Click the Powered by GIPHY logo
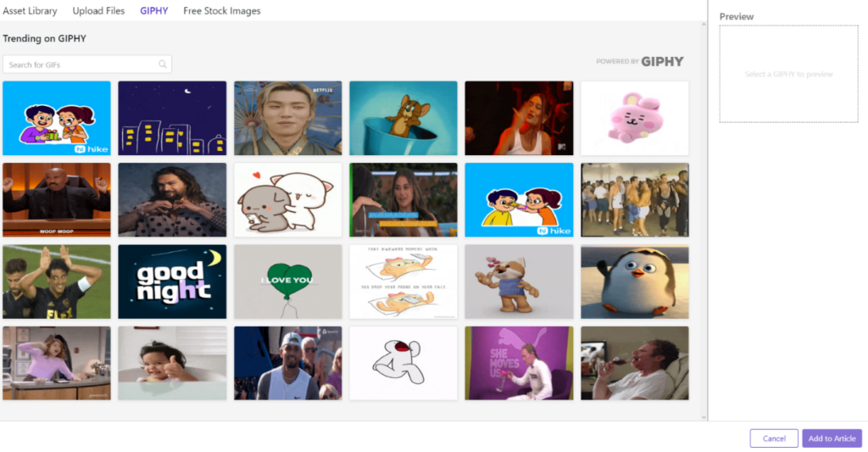This screenshot has height=452, width=868. [x=640, y=62]
